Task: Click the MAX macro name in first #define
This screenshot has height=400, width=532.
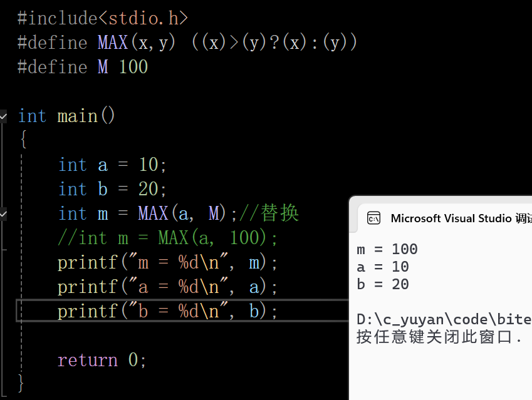Action: pos(113,43)
